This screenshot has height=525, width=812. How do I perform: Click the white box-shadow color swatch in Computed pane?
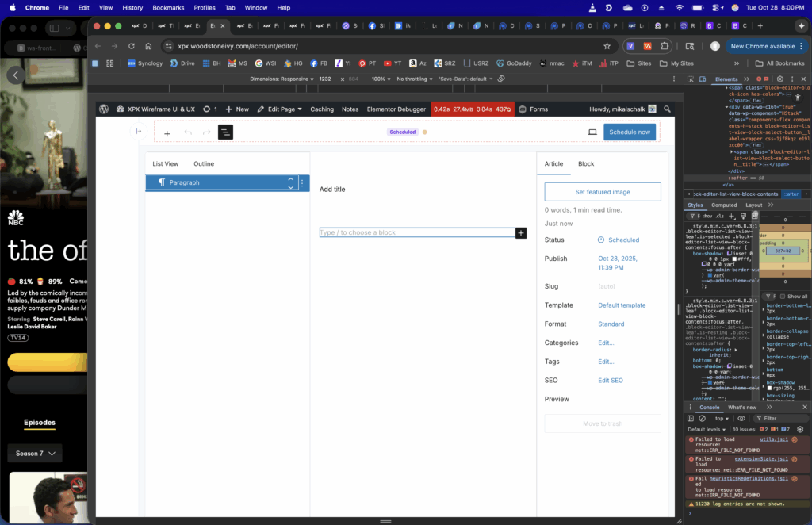pos(770,386)
